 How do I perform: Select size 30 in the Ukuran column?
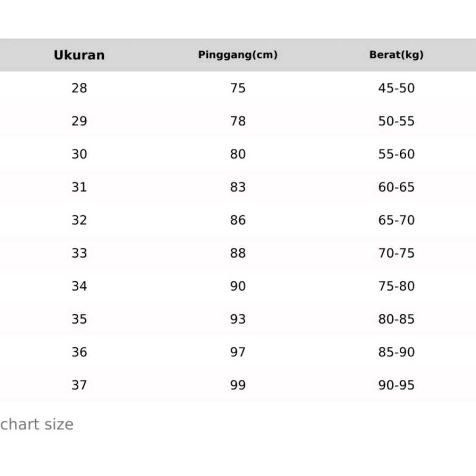(x=79, y=154)
